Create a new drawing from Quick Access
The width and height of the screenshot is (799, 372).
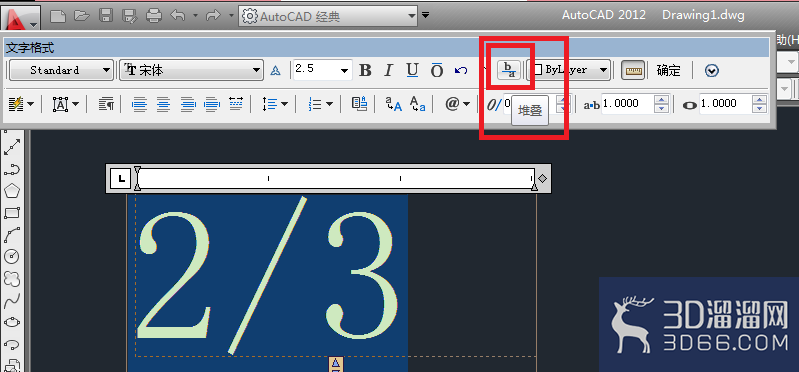[58, 16]
